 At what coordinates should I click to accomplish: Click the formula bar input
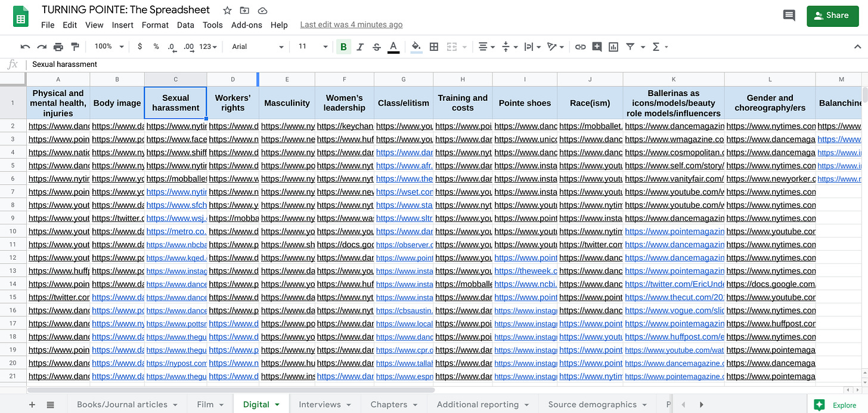click(447, 64)
